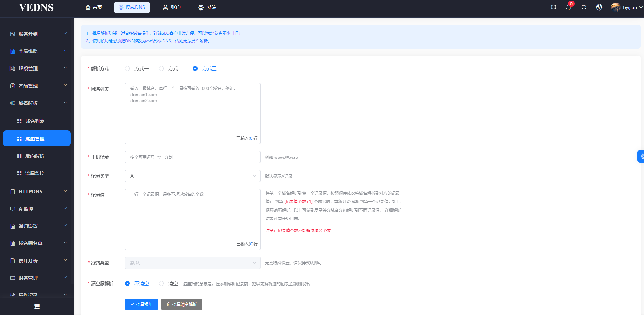
Task: Click the 产品管理 sidebar icon
Action: pos(13,86)
